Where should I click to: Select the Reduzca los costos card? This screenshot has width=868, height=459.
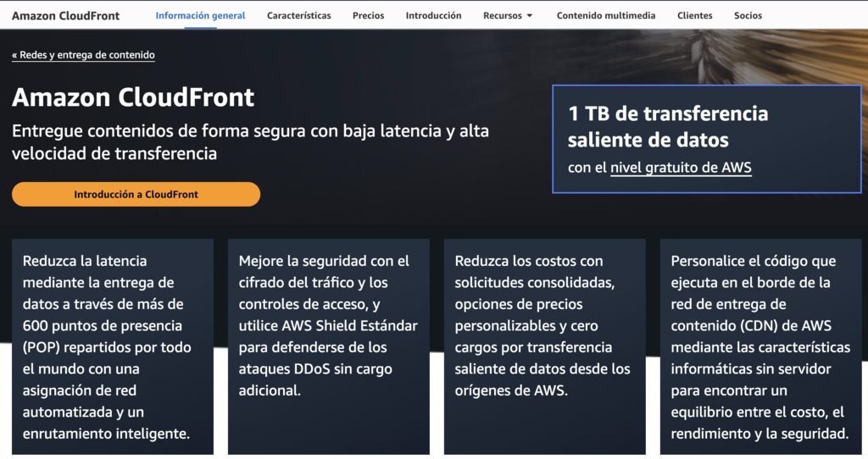point(545,346)
